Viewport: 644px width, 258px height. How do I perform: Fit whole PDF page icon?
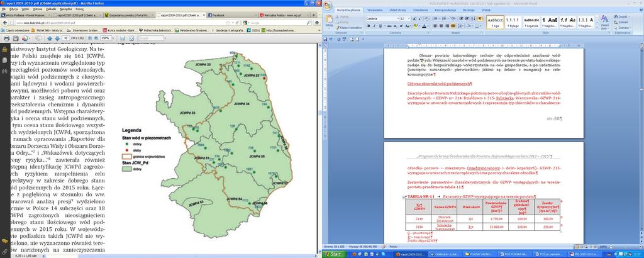pos(131,38)
